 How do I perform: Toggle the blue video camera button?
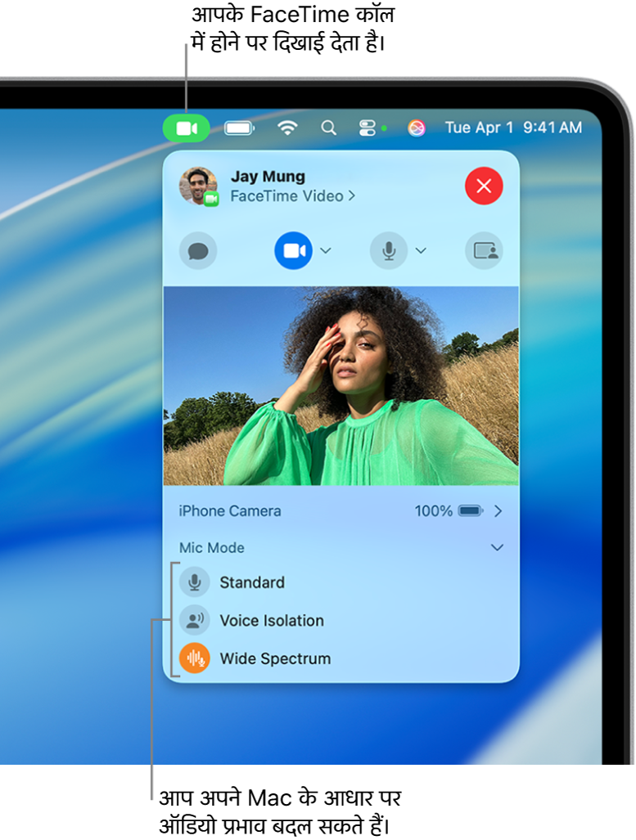point(293,250)
